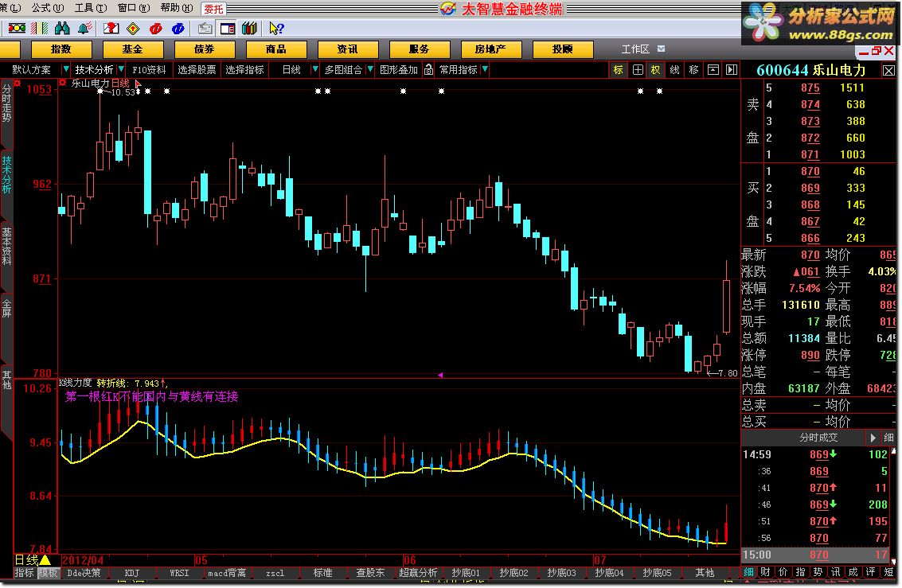This screenshot has width=902, height=588.
Task: Click the crosshair grid icon in chart toolbar
Action: (638, 69)
